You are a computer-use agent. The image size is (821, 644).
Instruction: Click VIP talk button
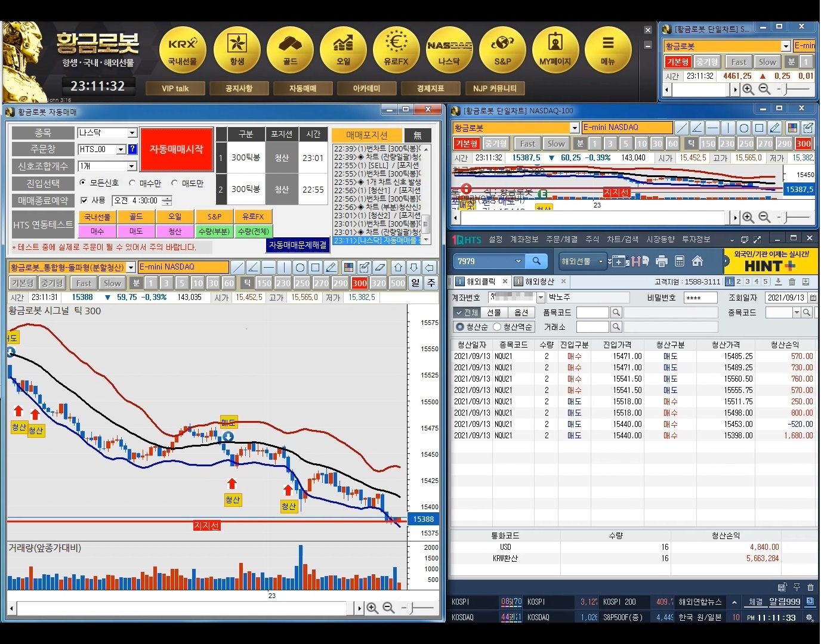(175, 88)
